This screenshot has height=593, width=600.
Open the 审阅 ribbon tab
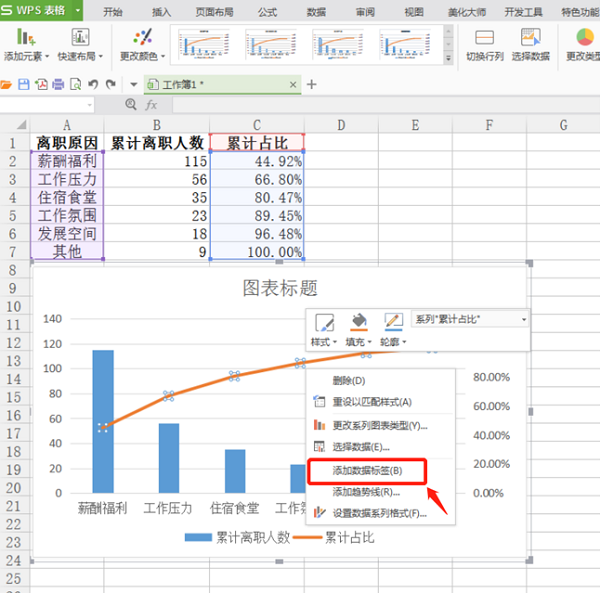366,11
